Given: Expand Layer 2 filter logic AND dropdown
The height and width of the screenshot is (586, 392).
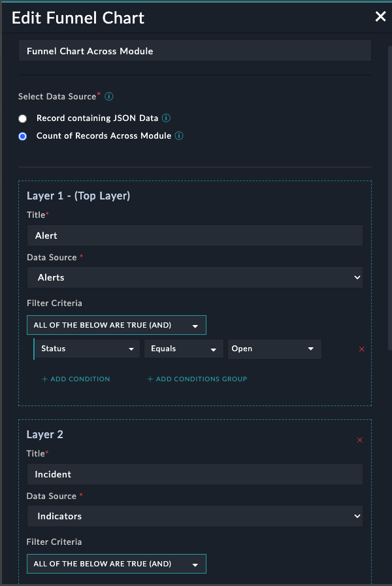Looking at the screenshot, I should (116, 564).
